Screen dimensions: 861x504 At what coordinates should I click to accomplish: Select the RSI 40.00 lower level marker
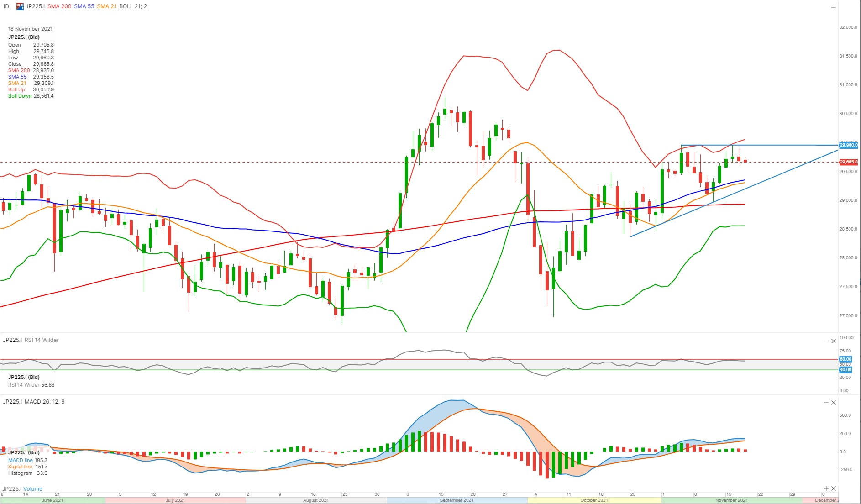pyautogui.click(x=845, y=370)
